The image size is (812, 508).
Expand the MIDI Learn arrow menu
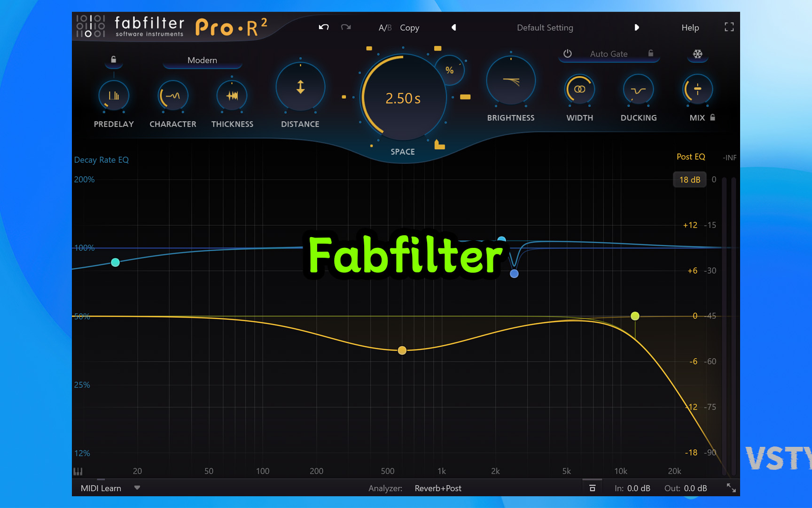pyautogui.click(x=137, y=488)
